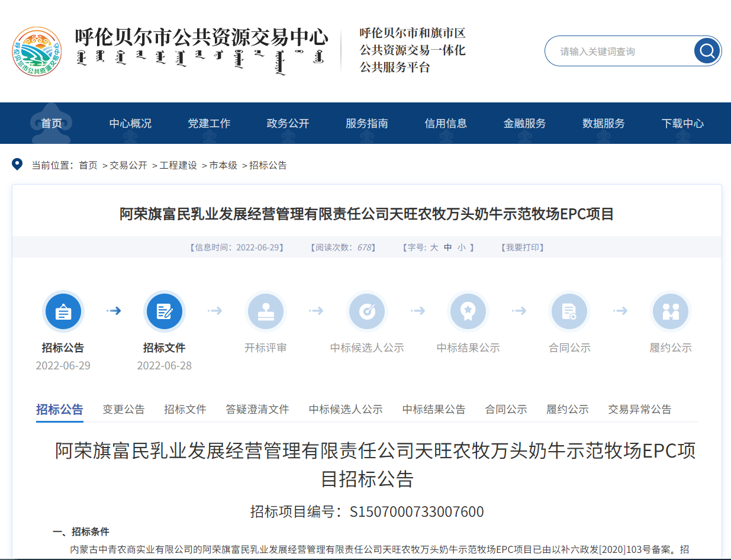
Task: Switch to the 变更公告 tab
Action: pyautogui.click(x=124, y=409)
